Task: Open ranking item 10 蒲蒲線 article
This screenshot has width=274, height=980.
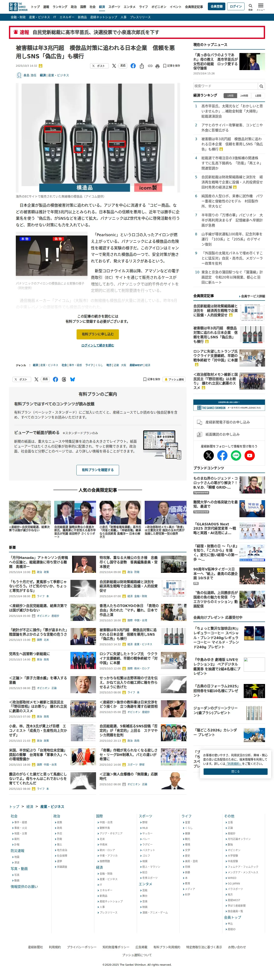Action: [232, 277]
